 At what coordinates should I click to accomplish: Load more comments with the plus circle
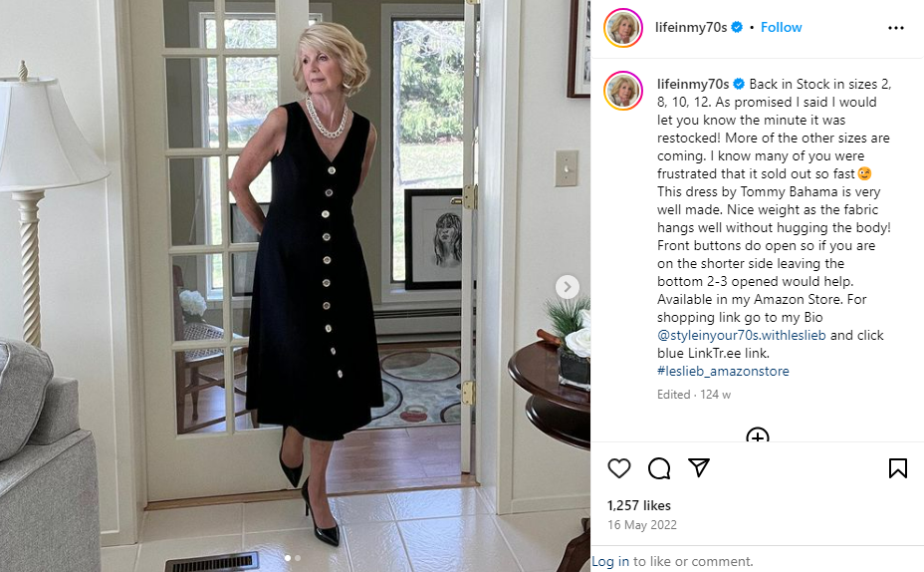coord(758,435)
